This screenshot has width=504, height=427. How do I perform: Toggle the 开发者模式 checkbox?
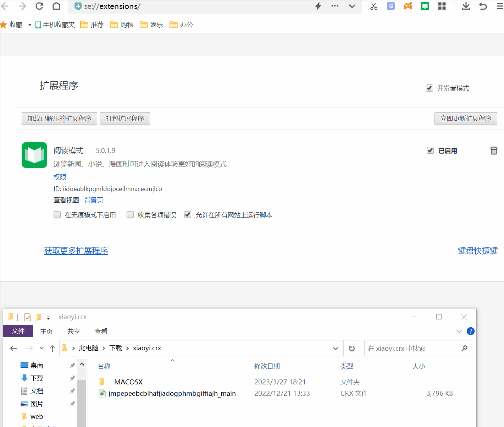pos(430,88)
